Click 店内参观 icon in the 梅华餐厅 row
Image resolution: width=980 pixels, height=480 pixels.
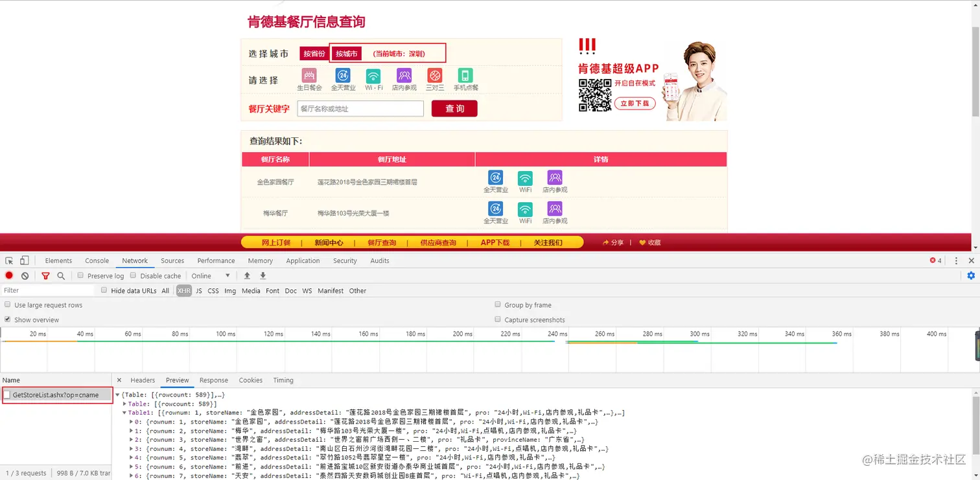[555, 209]
